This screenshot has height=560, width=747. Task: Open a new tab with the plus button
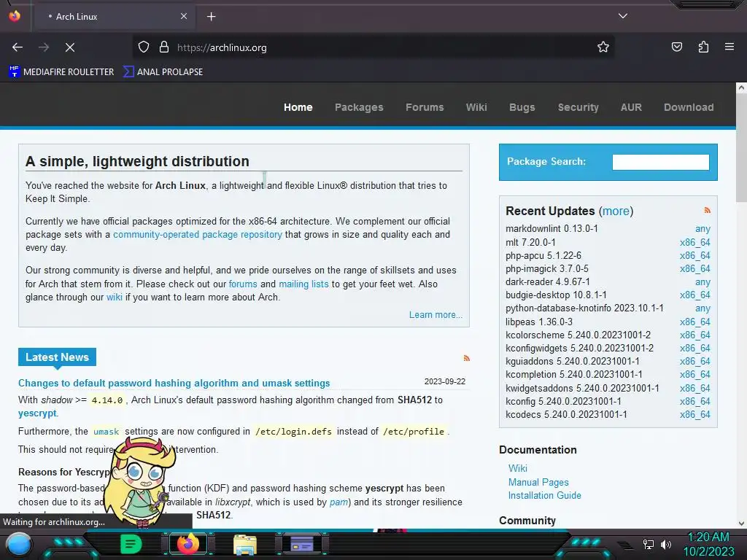211,17
